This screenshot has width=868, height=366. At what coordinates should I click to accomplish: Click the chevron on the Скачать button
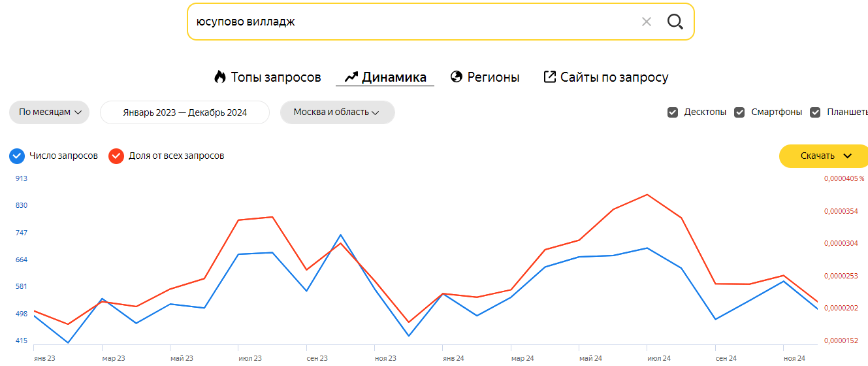[848, 156]
